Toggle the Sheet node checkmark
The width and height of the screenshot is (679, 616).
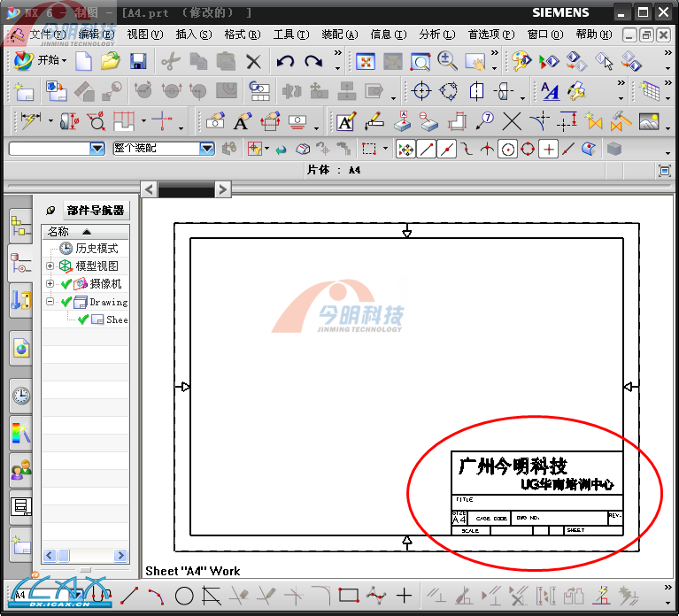point(83,320)
